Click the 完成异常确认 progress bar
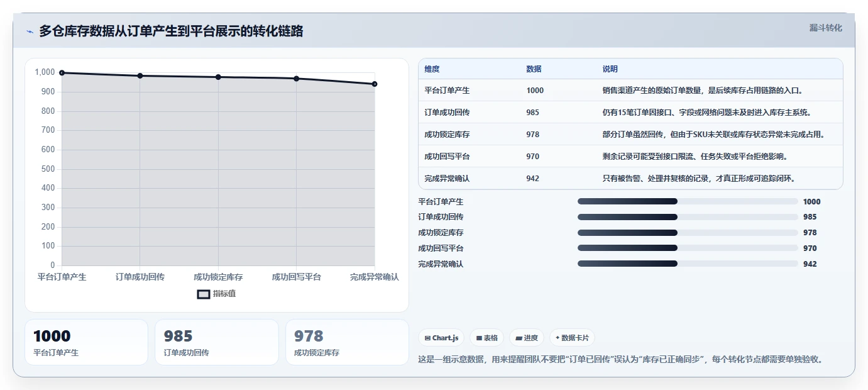 coord(688,264)
